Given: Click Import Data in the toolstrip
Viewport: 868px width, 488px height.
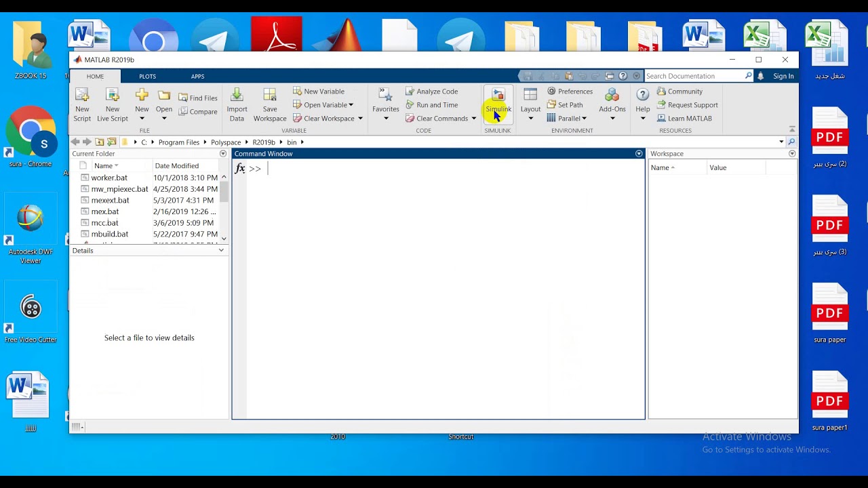Looking at the screenshot, I should coord(237,104).
